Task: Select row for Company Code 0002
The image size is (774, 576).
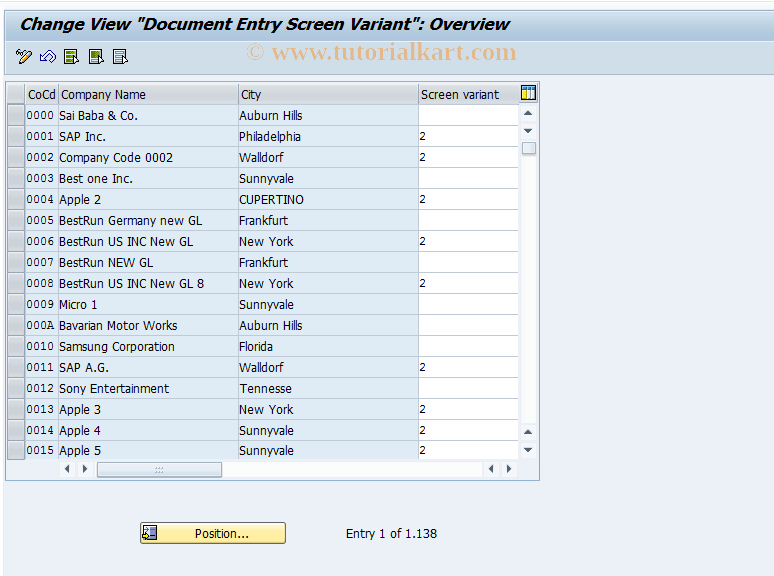Action: click(x=16, y=157)
